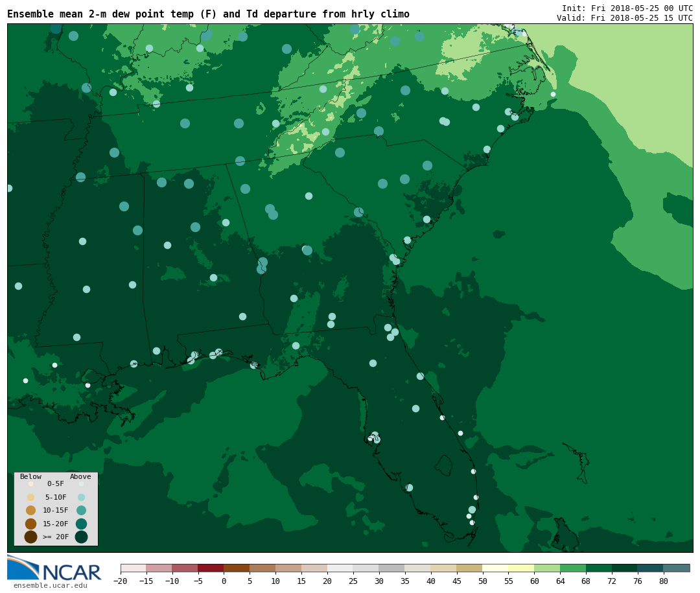
Task: Pick the Above 0-5F legend dot
Action: (x=81, y=483)
